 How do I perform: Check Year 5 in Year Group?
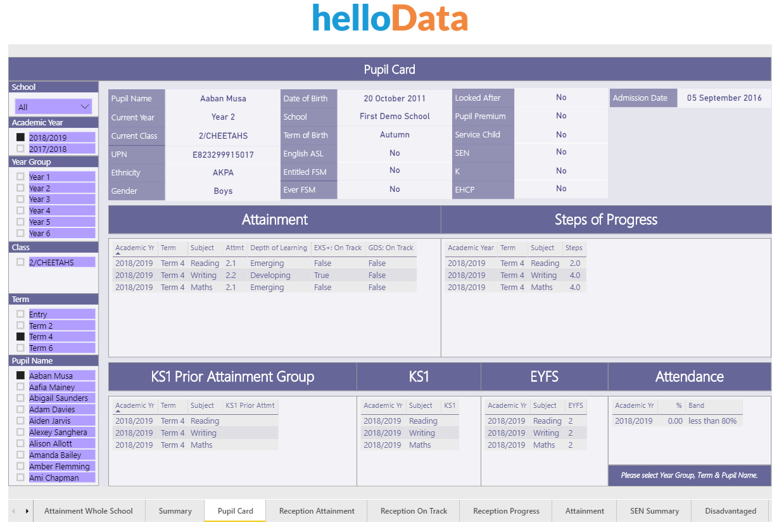[20, 222]
